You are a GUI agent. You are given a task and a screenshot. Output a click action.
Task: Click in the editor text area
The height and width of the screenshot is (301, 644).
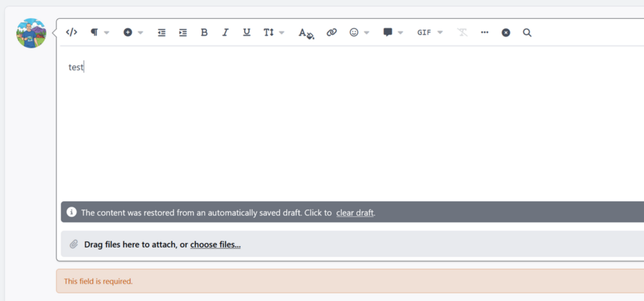point(352,123)
